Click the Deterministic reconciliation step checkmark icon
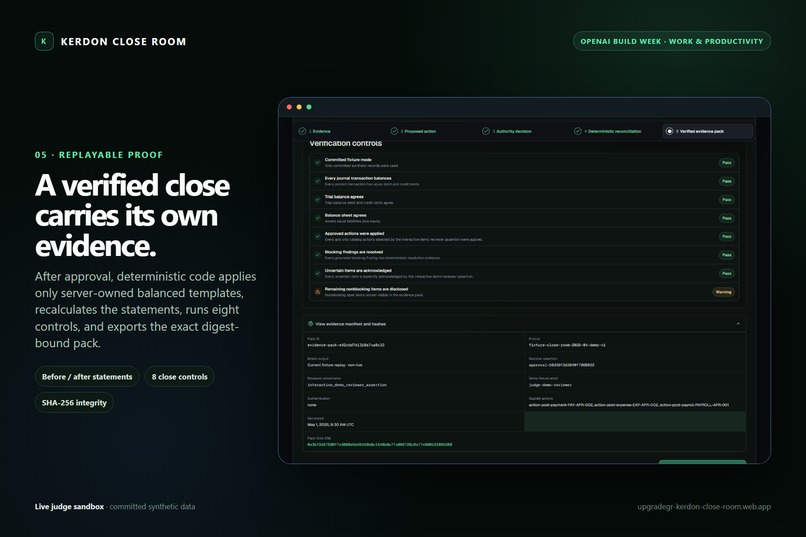 (578, 131)
